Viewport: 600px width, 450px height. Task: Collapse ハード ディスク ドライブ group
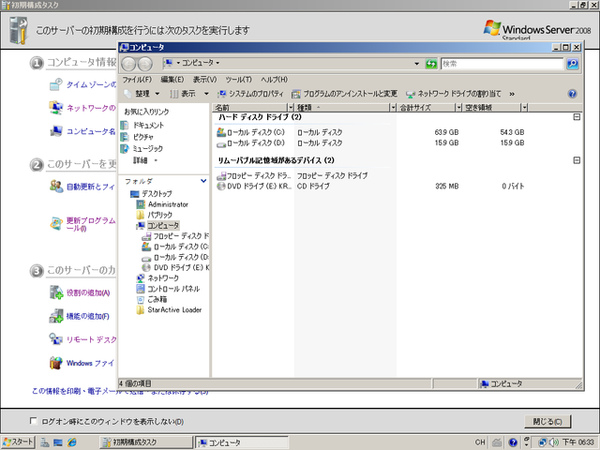coord(576,117)
